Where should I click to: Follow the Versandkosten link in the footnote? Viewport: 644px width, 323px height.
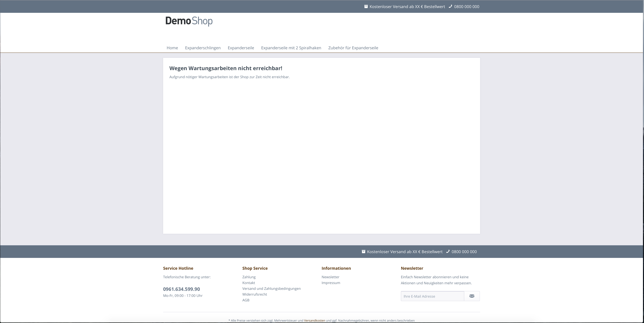point(314,320)
